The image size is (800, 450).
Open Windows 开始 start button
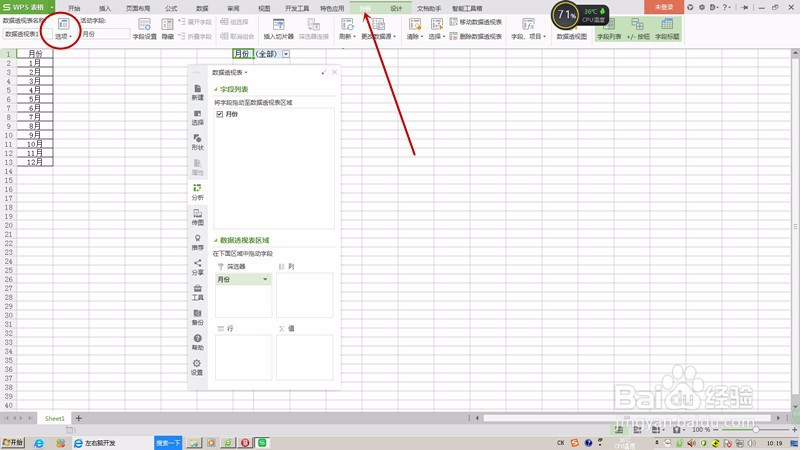click(x=13, y=443)
